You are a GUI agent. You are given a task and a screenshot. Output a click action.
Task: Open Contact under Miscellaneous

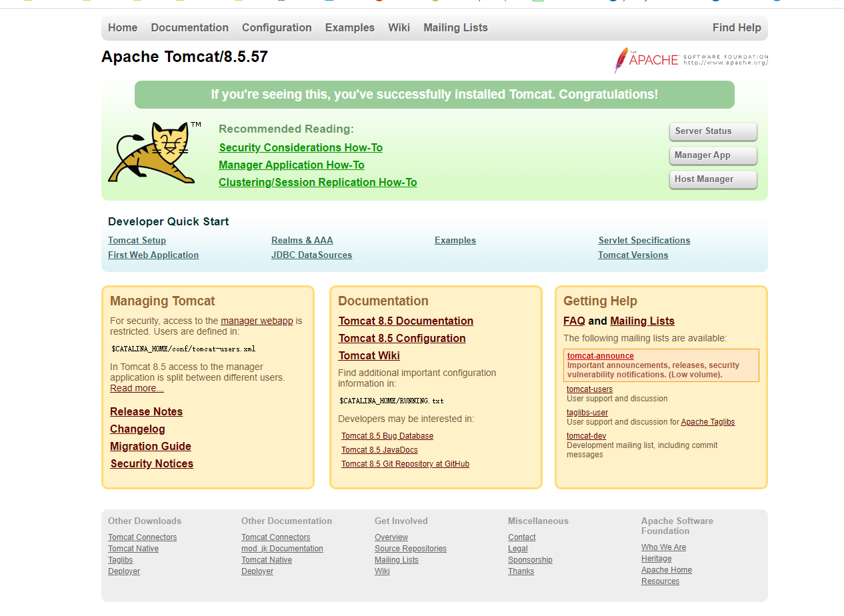pyautogui.click(x=522, y=537)
